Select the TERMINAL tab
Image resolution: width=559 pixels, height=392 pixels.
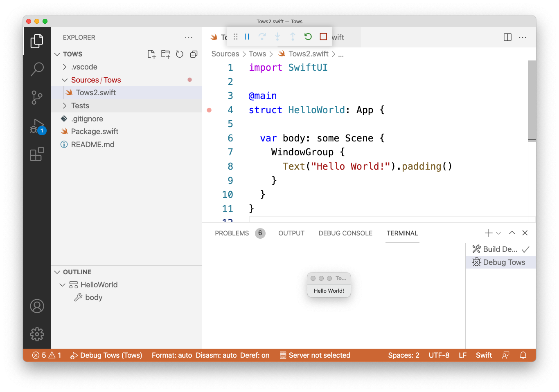point(402,233)
